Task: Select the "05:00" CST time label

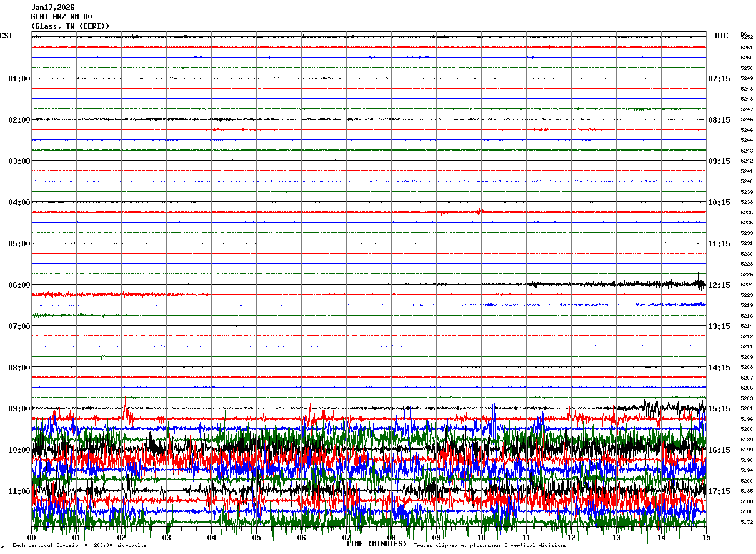Action: pos(19,244)
